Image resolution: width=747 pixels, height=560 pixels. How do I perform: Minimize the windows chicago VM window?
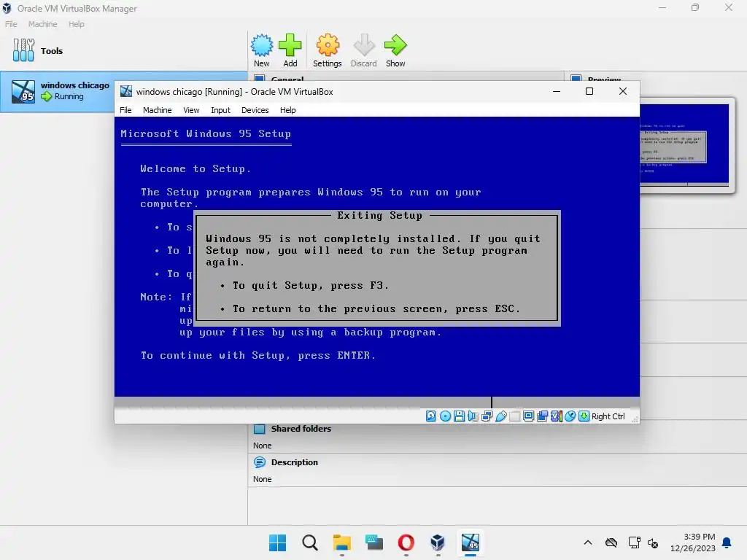click(557, 91)
